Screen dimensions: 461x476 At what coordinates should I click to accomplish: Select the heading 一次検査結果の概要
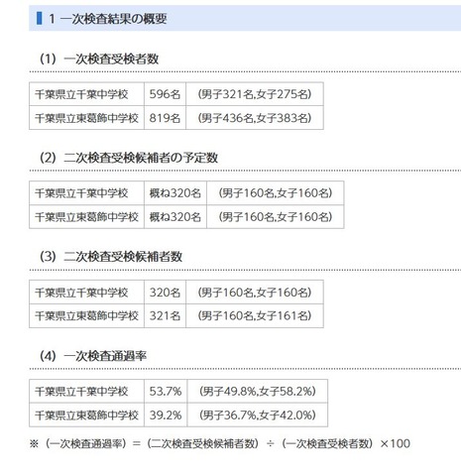pos(108,19)
